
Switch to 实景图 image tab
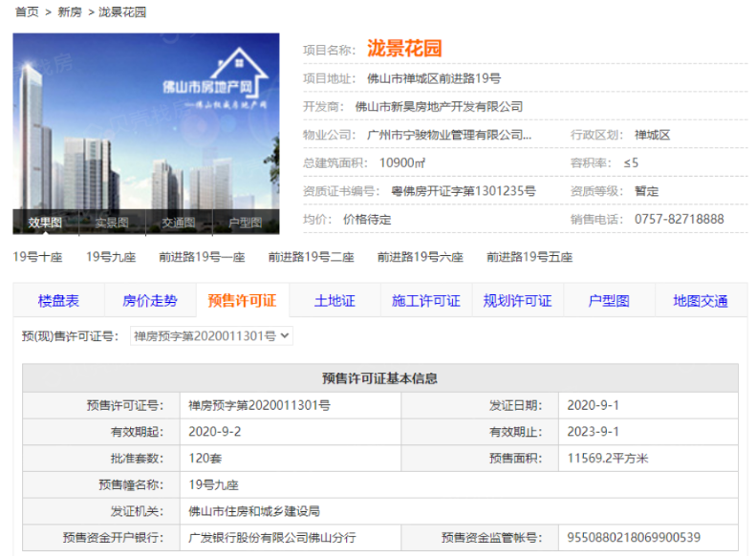pos(112,223)
